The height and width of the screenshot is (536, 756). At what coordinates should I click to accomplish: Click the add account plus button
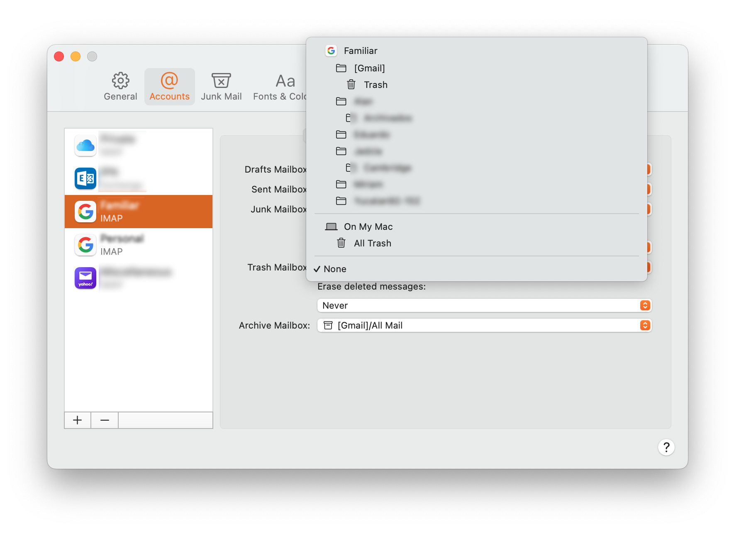[78, 420]
